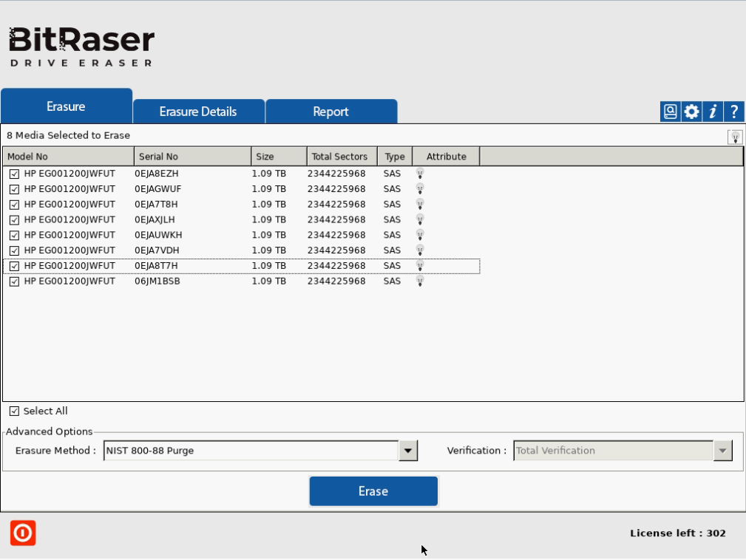Click attribute bulb icon for serial 0EJA7T8H
This screenshot has width=746, height=560.
(x=420, y=205)
